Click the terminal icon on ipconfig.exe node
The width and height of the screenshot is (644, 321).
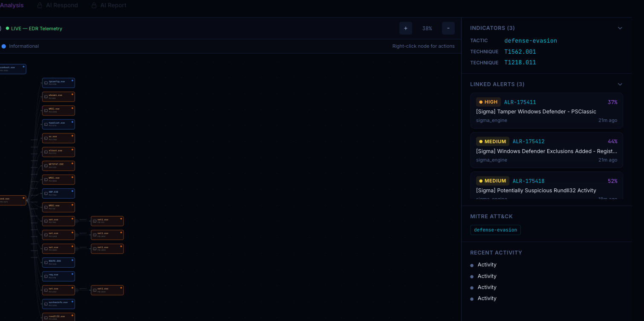46,83
